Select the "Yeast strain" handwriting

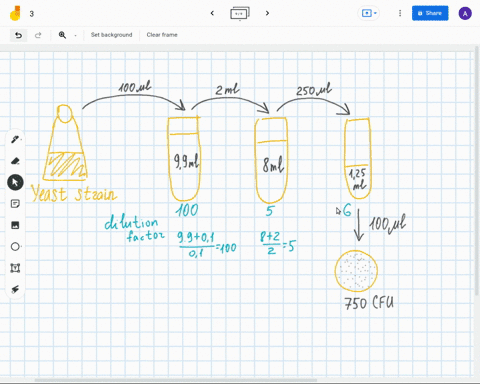[x=74, y=194]
